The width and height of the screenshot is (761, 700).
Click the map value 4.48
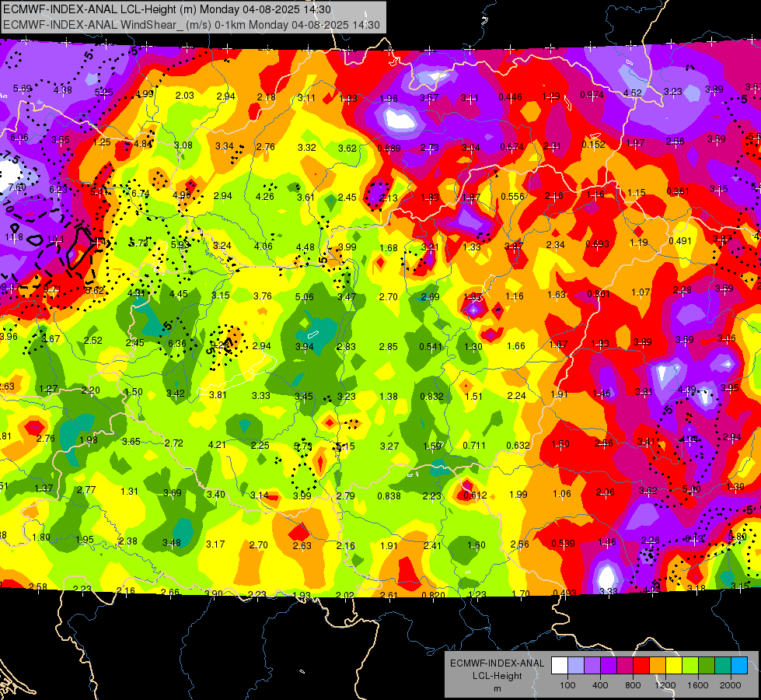[305, 247]
